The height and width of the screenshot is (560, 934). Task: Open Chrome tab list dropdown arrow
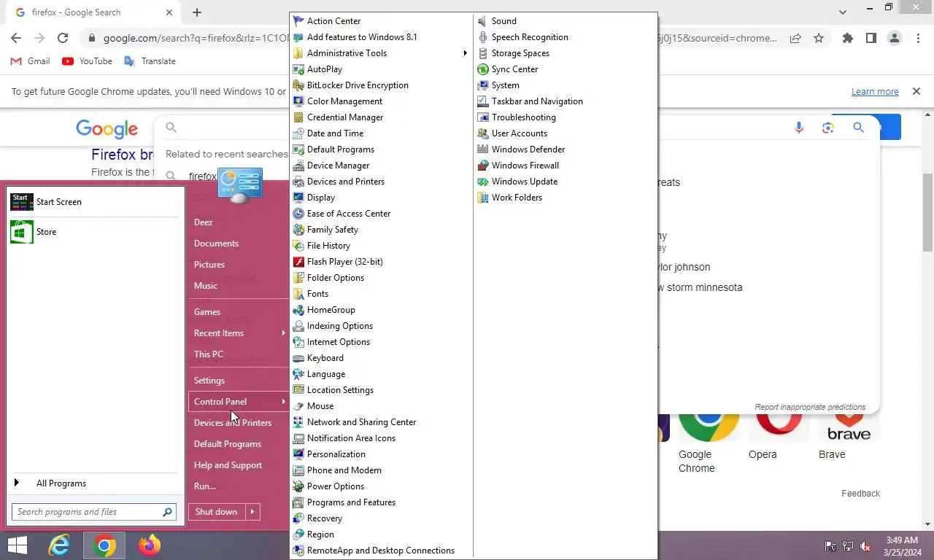843,12
